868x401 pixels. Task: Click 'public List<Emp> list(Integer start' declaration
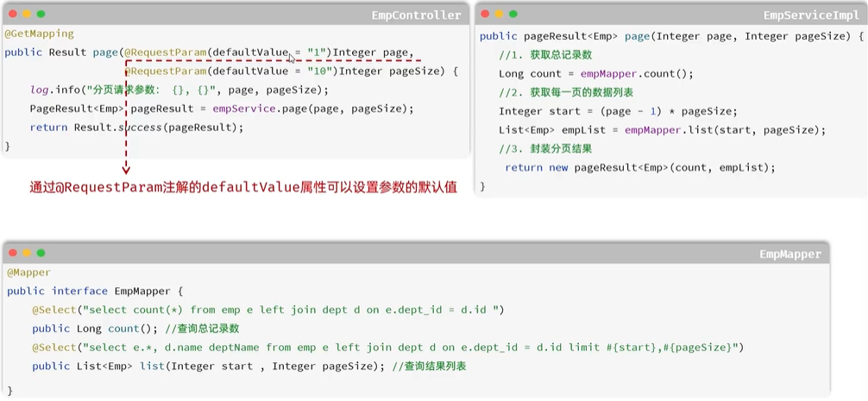coord(142,367)
